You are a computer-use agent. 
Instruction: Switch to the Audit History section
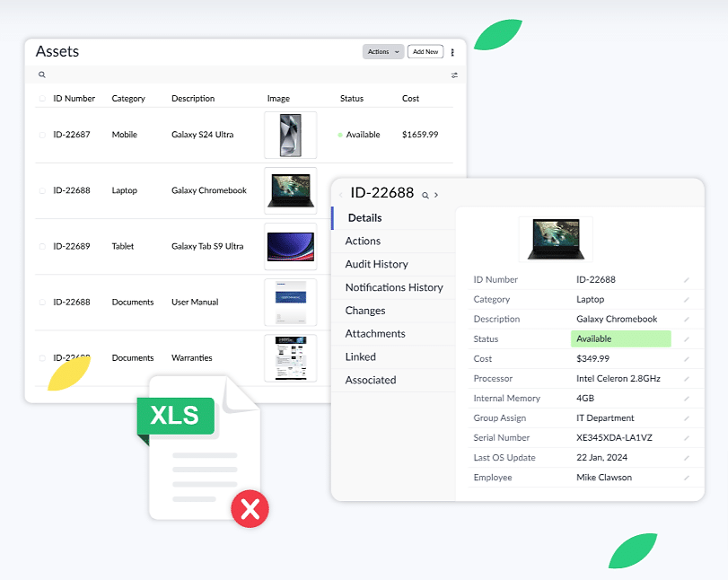point(378,264)
